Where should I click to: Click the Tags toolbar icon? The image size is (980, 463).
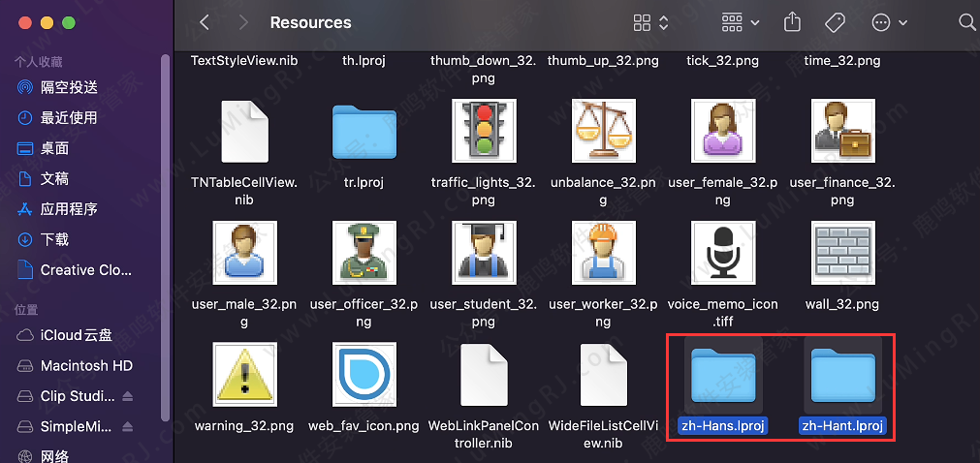coord(835,22)
